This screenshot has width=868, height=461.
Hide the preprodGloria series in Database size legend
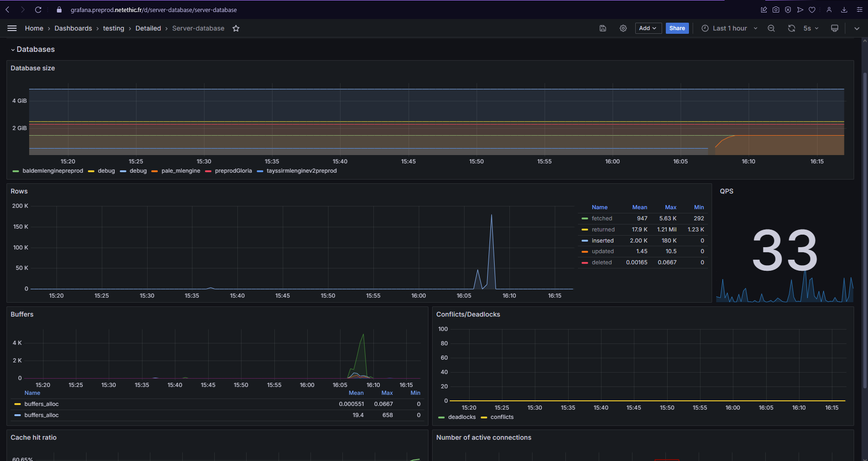[234, 171]
